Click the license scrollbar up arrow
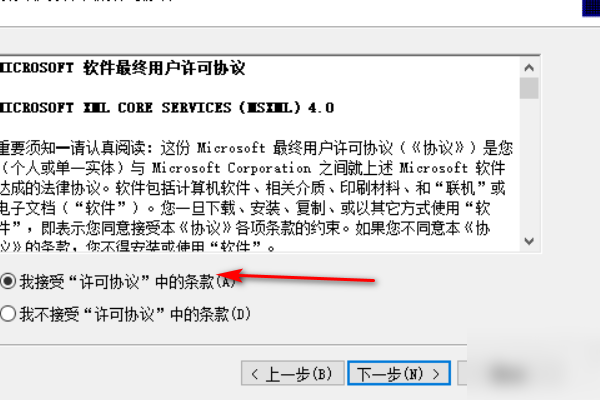This screenshot has height=400, width=600. (529, 68)
